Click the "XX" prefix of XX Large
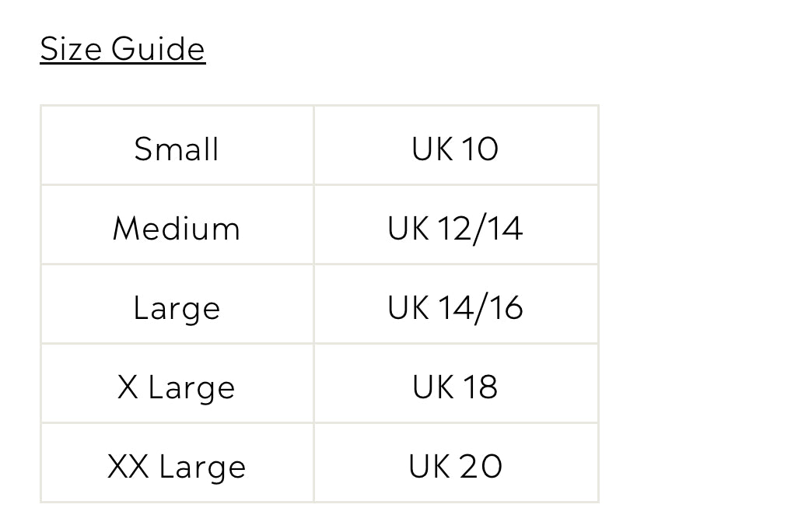Screen dimensions: 812x522 128,466
